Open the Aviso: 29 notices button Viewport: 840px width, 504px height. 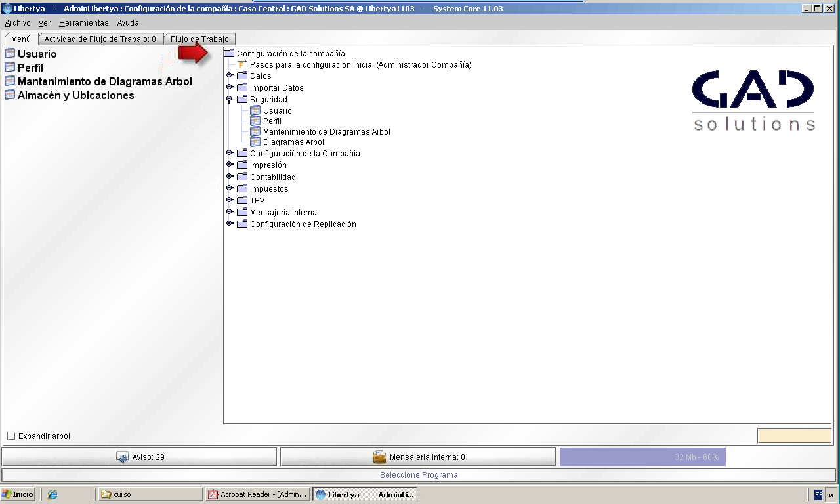tap(140, 457)
